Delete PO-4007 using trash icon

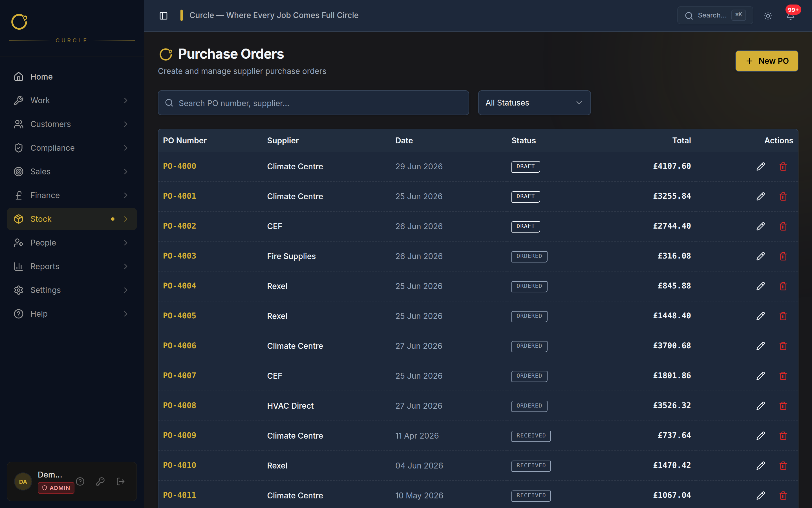(x=783, y=376)
